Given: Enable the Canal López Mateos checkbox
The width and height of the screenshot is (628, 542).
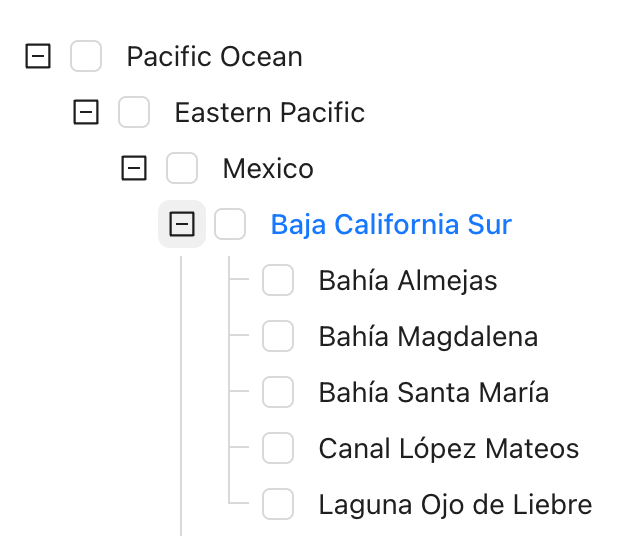Looking at the screenshot, I should (x=278, y=449).
